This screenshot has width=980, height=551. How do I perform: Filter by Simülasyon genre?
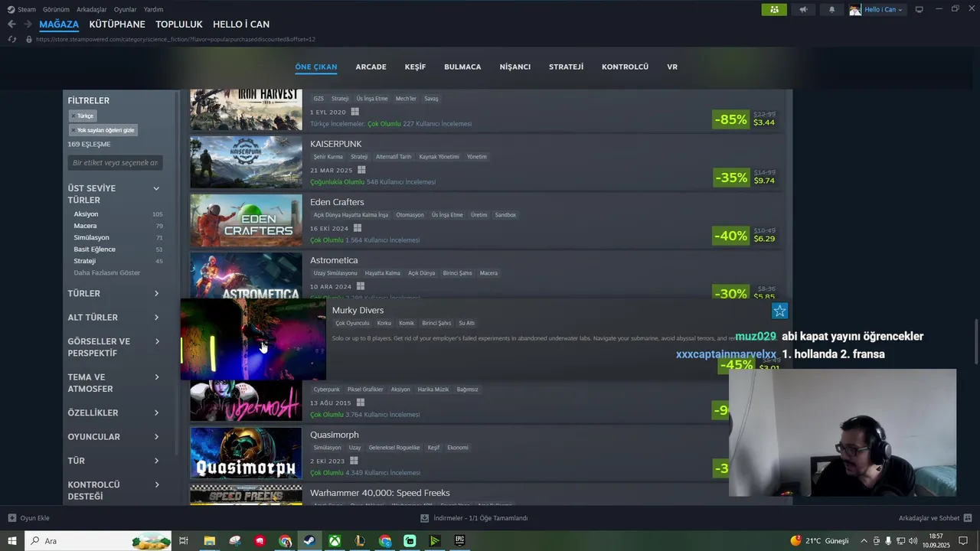[91, 237]
